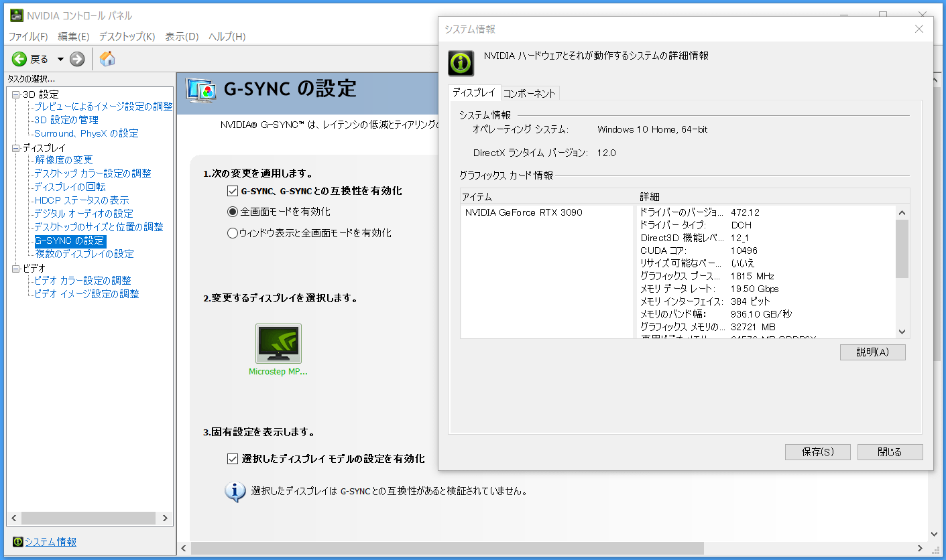Open 3D 設定の管理 page
Image resolution: width=946 pixels, height=560 pixels.
click(x=66, y=120)
